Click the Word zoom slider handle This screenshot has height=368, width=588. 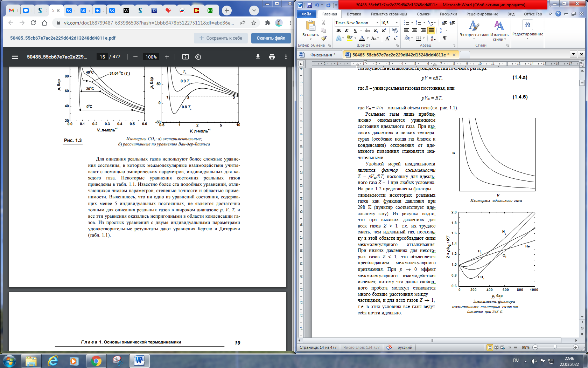coord(555,347)
